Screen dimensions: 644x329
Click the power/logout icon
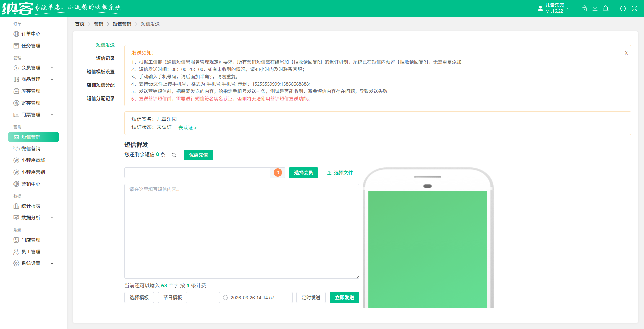pyautogui.click(x=623, y=8)
